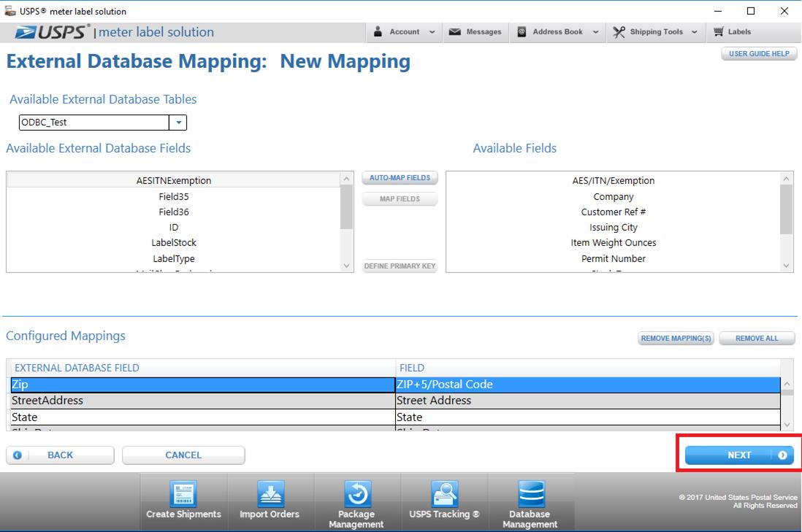This screenshot has width=802, height=532.
Task: Select the ZIP+5/Postal Code mapping cell
Action: point(588,385)
